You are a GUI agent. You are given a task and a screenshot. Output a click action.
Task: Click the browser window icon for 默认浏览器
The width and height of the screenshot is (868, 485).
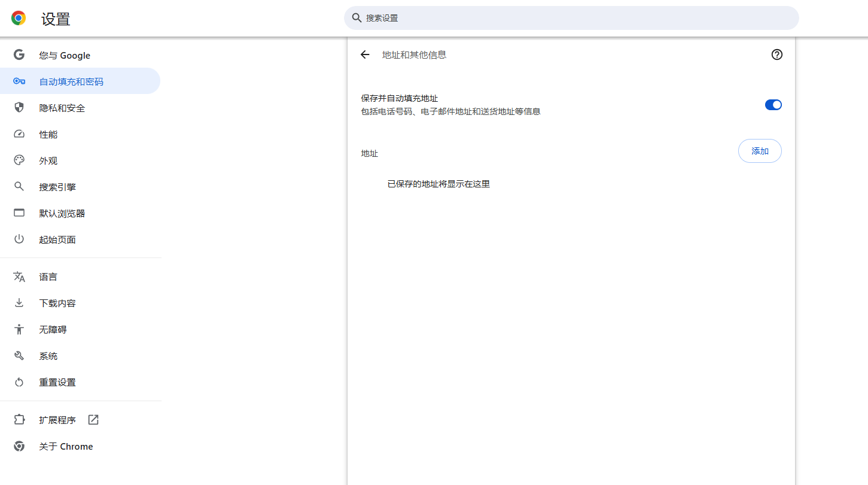click(19, 213)
